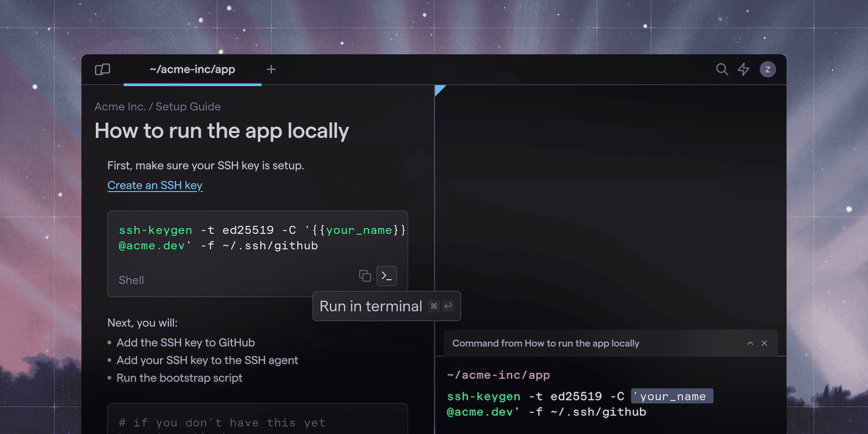Click the active blue tab indicator bar
Viewport: 868px width, 434px height.
click(192, 83)
